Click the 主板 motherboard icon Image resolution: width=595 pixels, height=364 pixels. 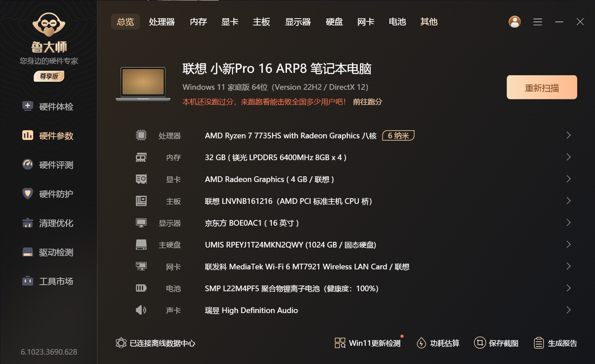(x=141, y=201)
